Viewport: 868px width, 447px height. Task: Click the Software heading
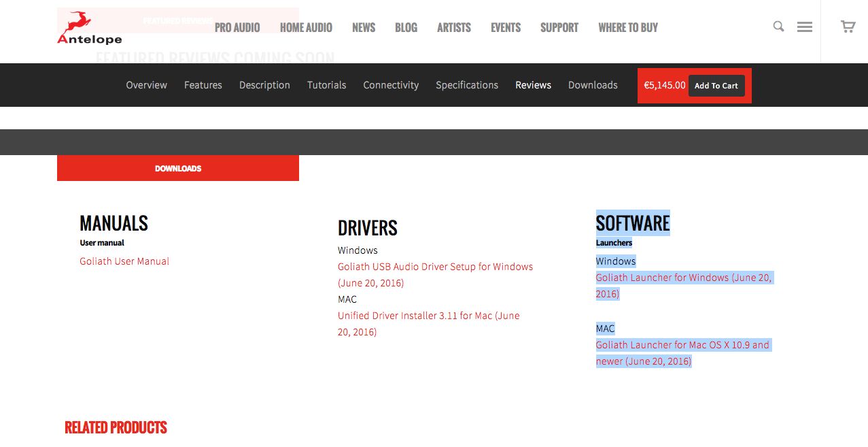point(633,223)
